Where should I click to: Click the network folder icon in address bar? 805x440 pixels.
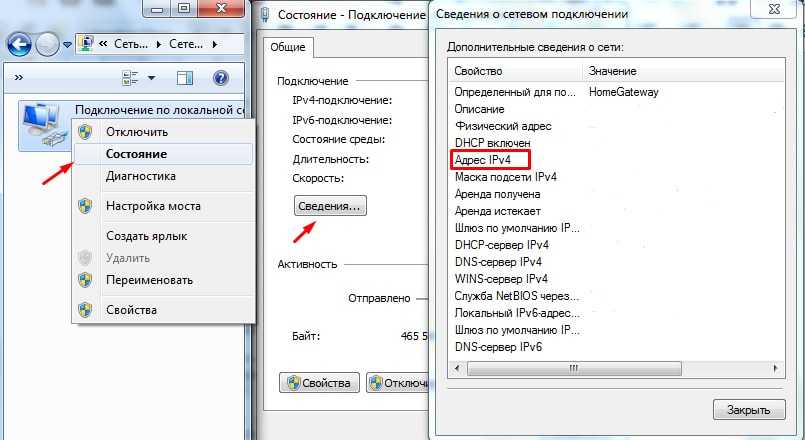tap(87, 44)
